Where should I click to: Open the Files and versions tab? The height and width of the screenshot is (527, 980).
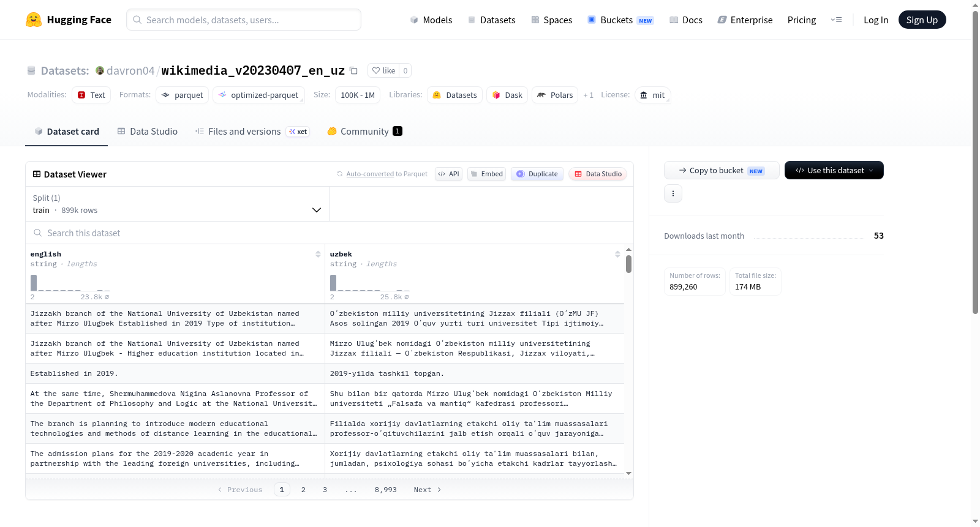pyautogui.click(x=252, y=131)
